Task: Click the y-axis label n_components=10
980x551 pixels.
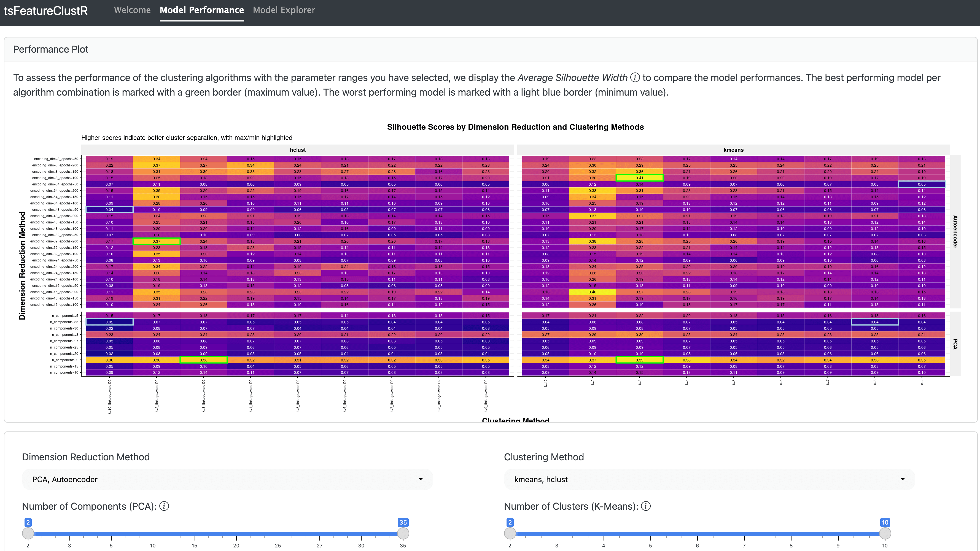Action: [x=64, y=372]
